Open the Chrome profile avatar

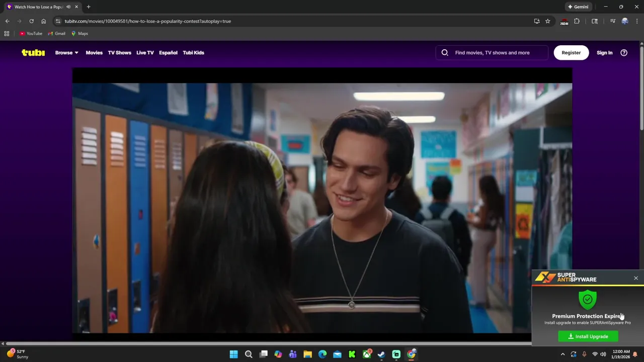tap(625, 21)
